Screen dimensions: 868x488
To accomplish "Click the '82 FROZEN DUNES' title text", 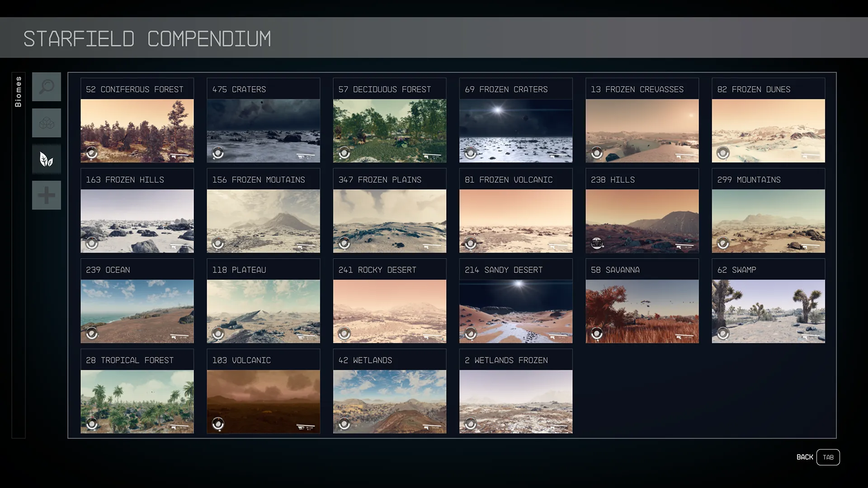I will coord(754,89).
